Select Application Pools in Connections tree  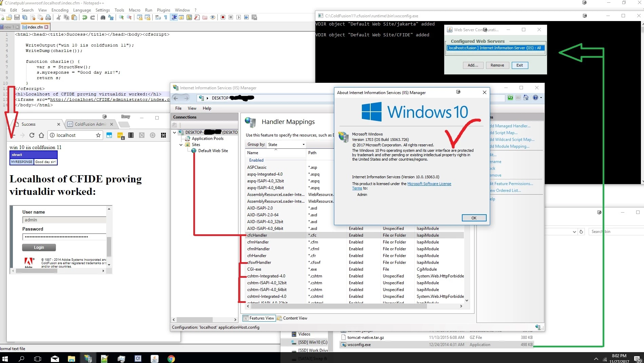click(x=208, y=139)
